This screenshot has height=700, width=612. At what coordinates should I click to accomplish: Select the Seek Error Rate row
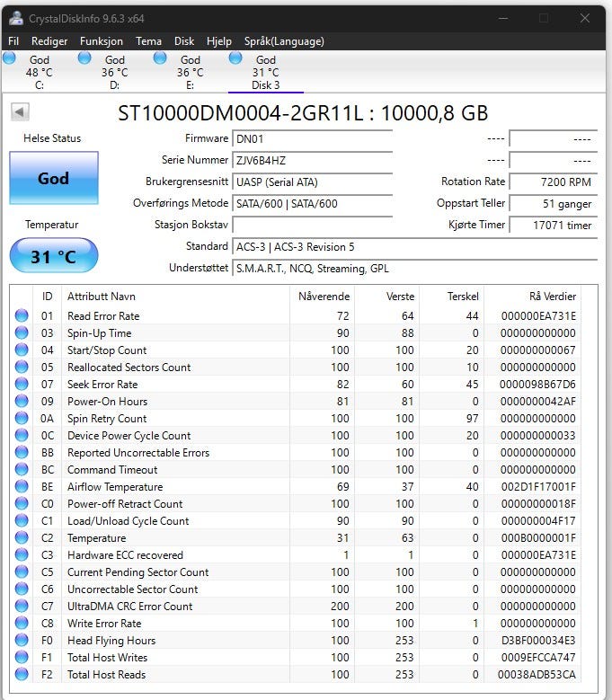click(102, 385)
